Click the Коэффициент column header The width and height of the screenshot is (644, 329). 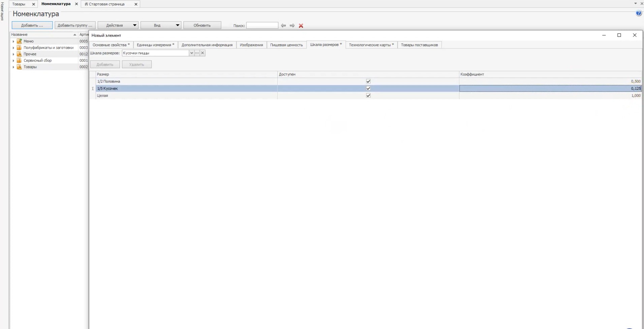[550, 74]
